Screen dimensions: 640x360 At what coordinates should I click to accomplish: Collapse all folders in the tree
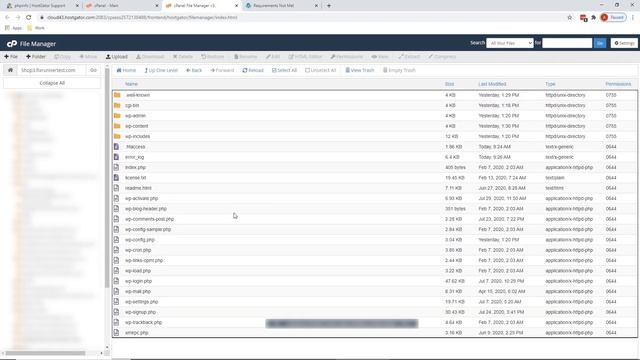click(x=52, y=83)
